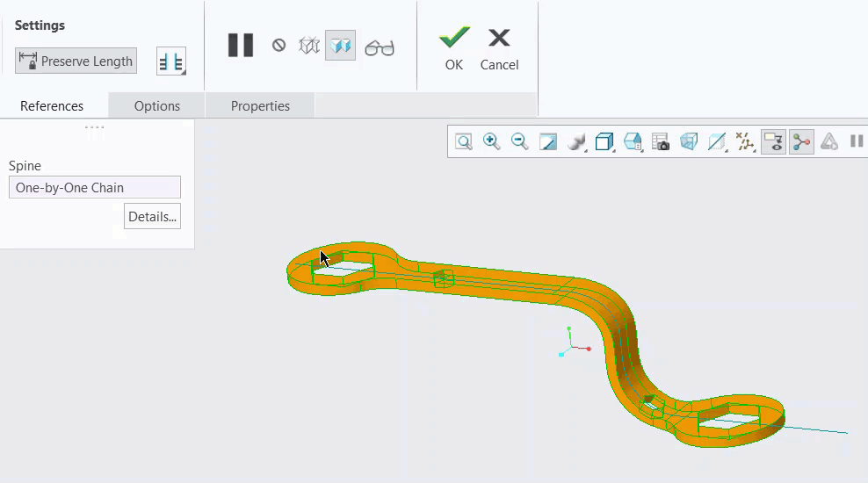
Task: Click the Refit zoom icon
Action: [464, 141]
